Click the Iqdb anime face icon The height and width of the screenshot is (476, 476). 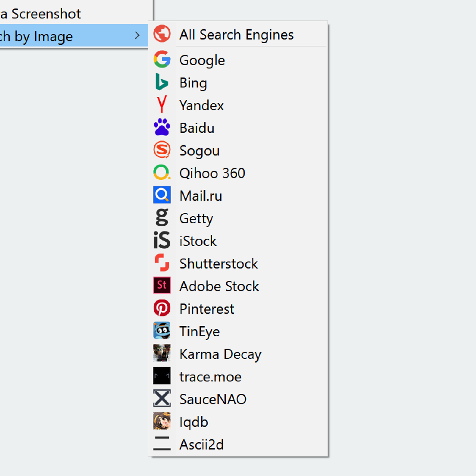click(x=162, y=421)
